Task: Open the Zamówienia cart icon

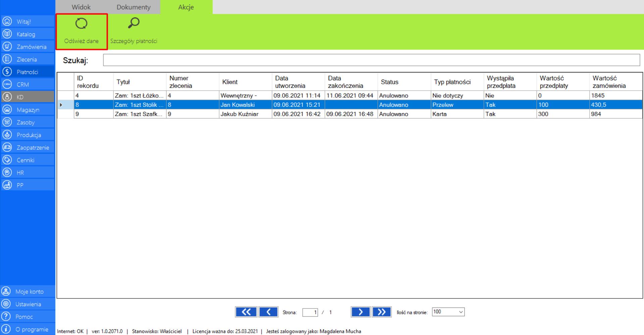Action: (7, 47)
